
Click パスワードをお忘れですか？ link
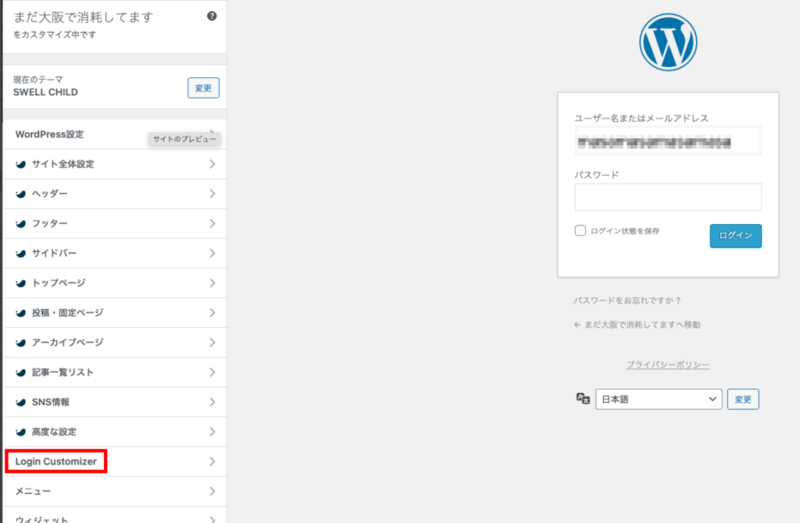(x=627, y=301)
